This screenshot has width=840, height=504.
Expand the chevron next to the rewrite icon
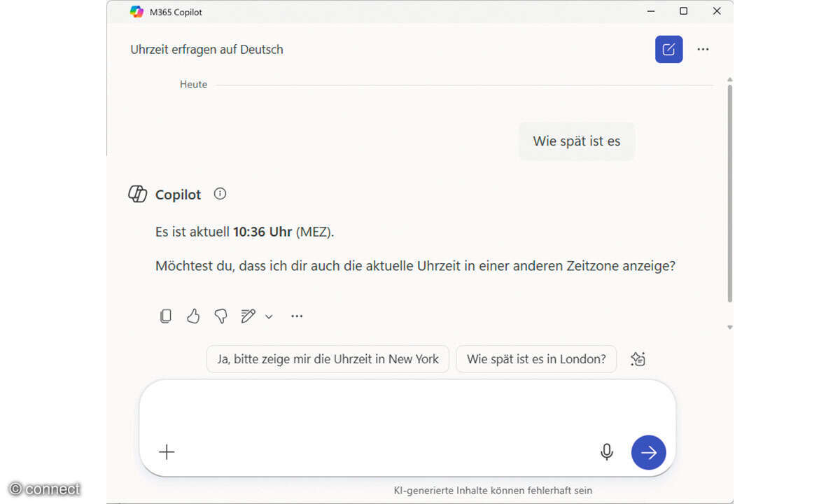(268, 316)
